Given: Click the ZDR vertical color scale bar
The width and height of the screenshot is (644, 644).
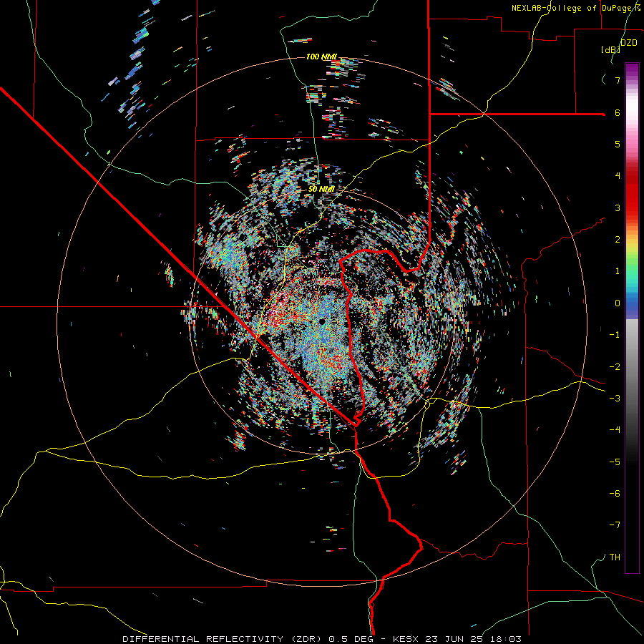Looking at the screenshot, I should [x=632, y=318].
